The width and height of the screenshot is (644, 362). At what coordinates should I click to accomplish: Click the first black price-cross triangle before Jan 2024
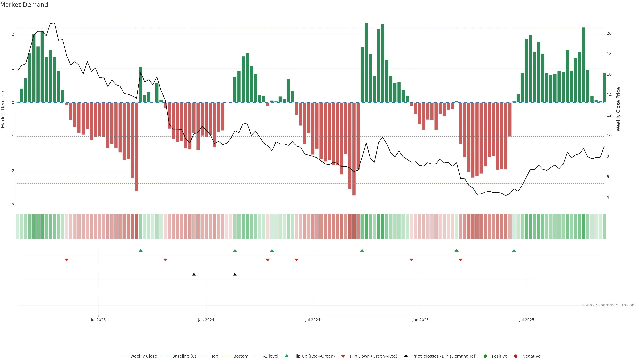tap(194, 274)
